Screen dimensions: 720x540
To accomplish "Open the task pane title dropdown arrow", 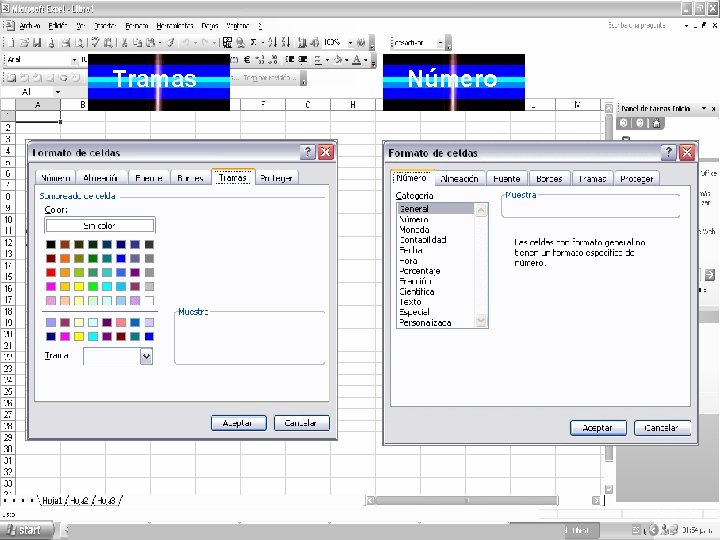I will coord(703,108).
